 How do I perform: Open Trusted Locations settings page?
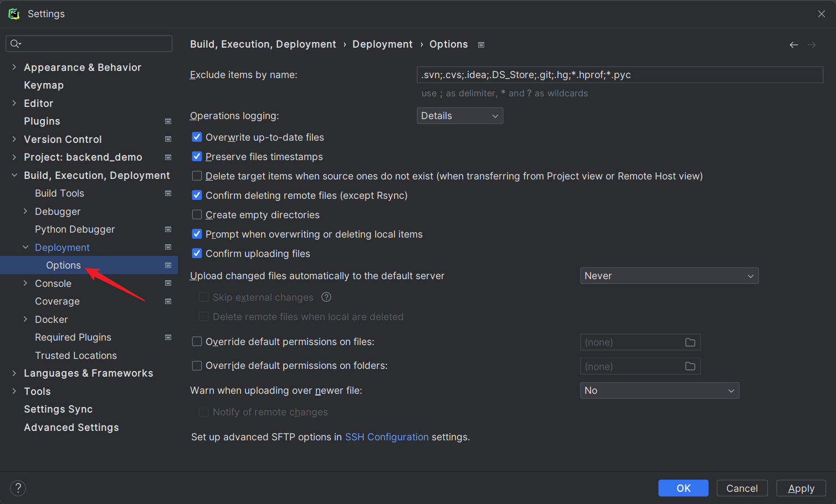coord(76,356)
